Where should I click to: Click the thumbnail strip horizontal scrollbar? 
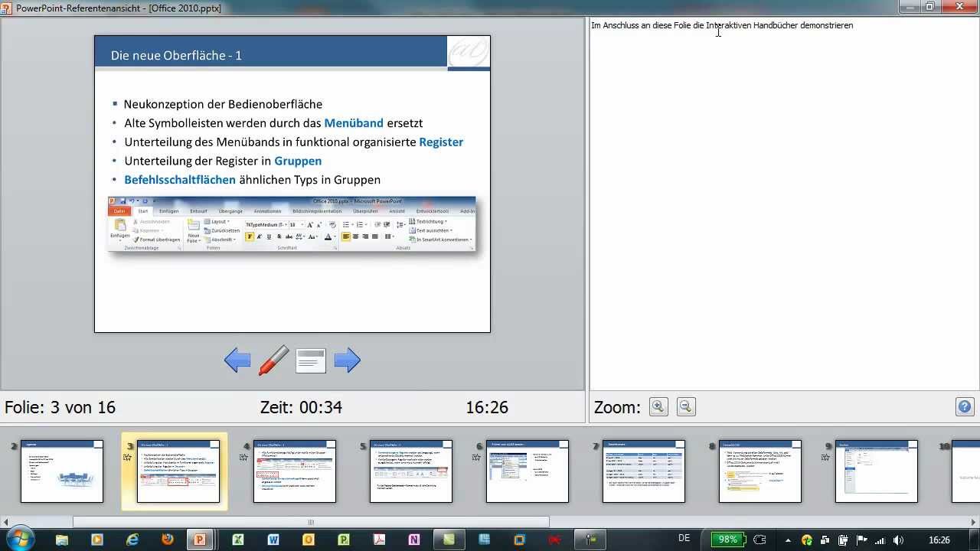[311, 522]
